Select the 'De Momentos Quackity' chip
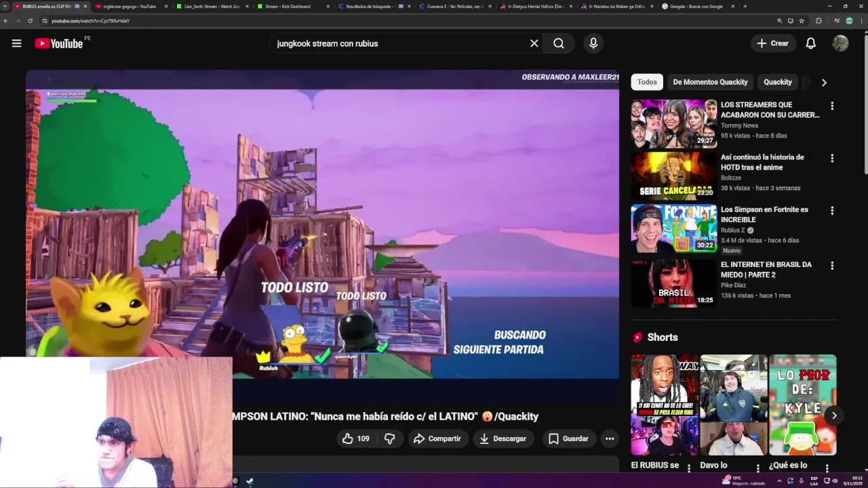This screenshot has height=488, width=868. pyautogui.click(x=710, y=82)
